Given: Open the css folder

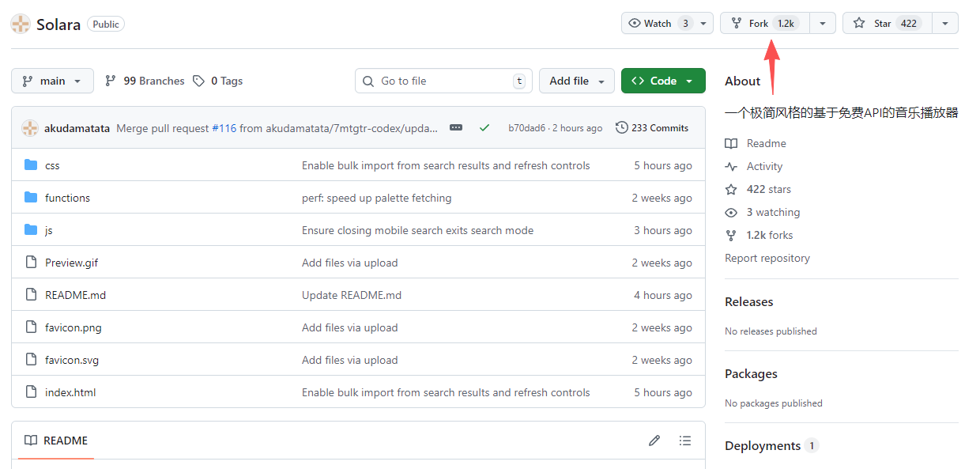Looking at the screenshot, I should pos(52,165).
